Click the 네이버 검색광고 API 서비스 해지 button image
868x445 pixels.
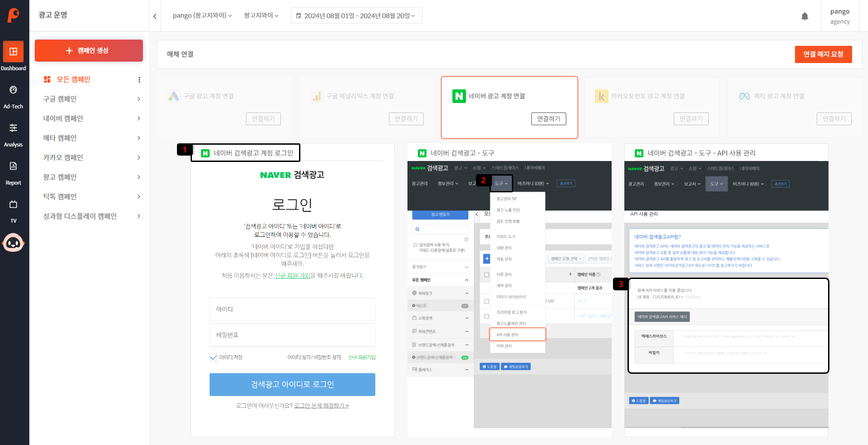(662, 317)
